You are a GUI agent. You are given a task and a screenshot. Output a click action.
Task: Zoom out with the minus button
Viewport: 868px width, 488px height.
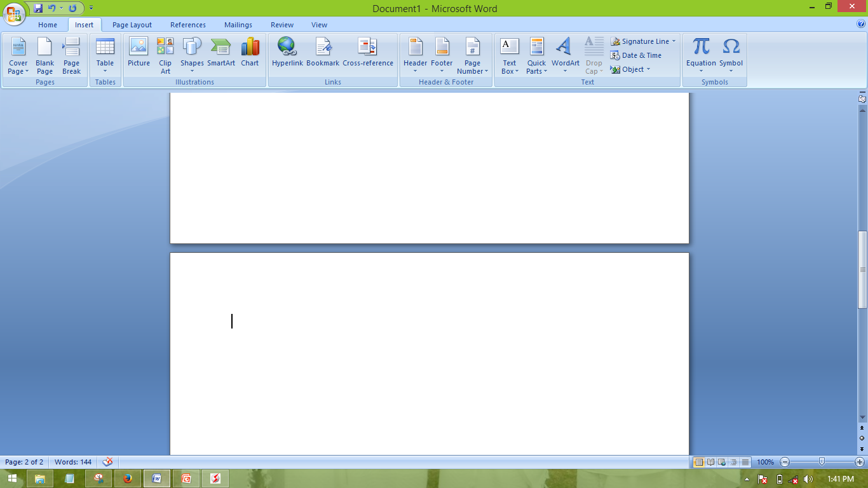[x=785, y=462]
